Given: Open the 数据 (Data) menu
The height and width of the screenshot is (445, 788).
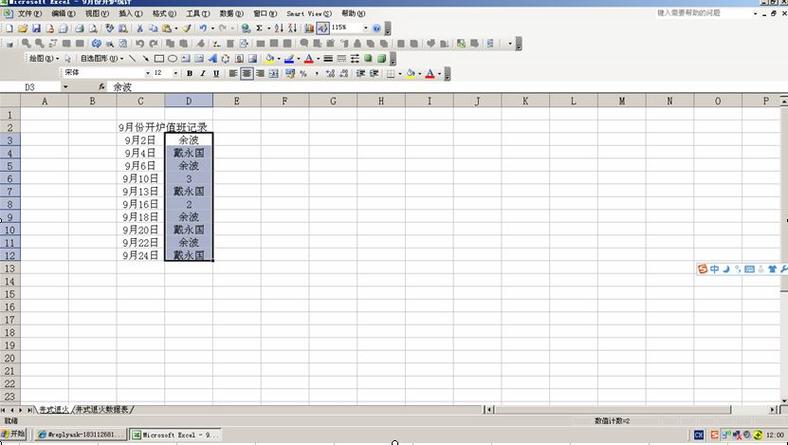Looking at the screenshot, I should pyautogui.click(x=232, y=14).
